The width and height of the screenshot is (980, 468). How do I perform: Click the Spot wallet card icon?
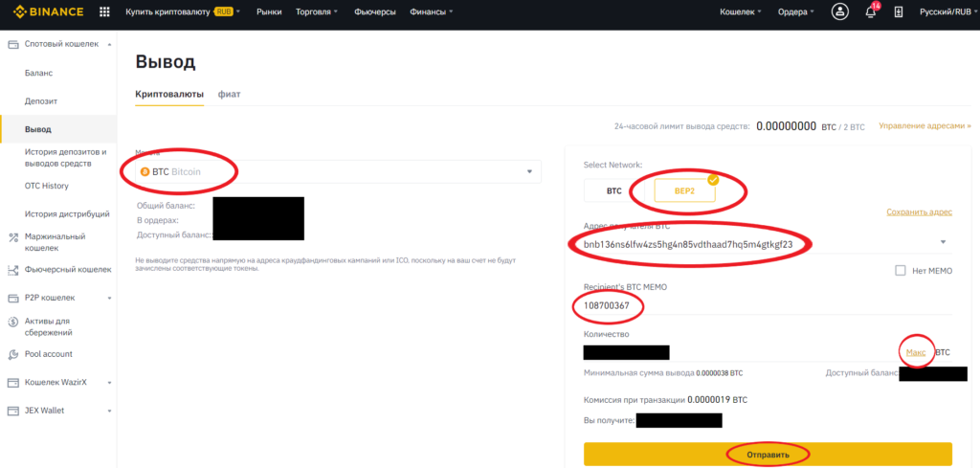click(x=12, y=44)
